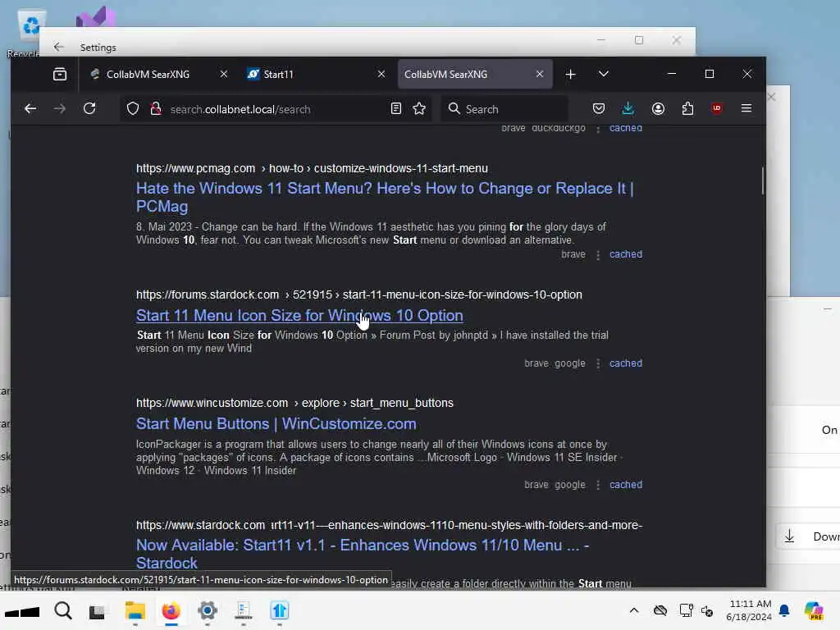Open the Firefox downloads panel
Screen dimensions: 840x630
tap(628, 109)
